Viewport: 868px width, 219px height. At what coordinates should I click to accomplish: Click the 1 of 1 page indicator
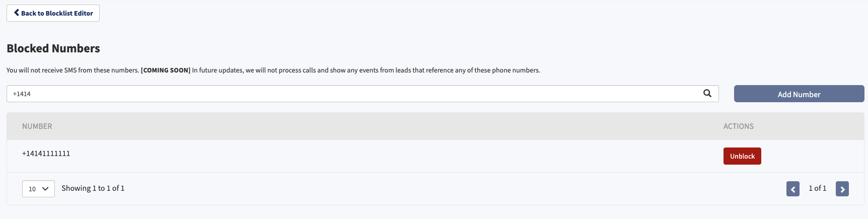818,188
